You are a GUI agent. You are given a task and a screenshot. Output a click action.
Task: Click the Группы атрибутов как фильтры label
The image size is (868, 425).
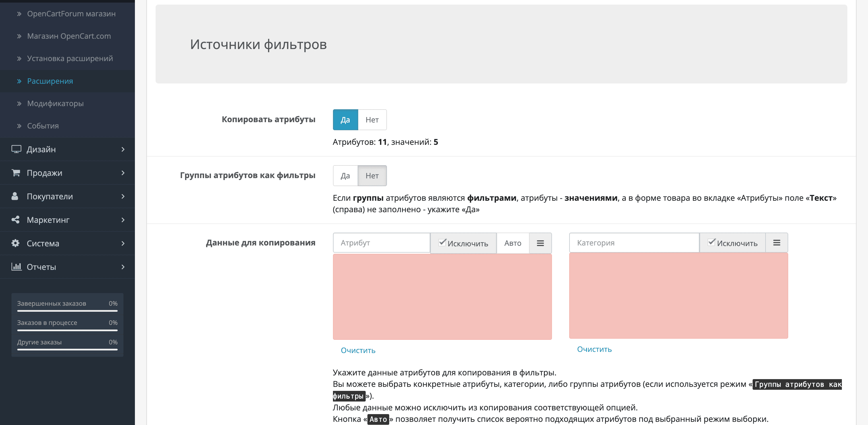tap(248, 176)
